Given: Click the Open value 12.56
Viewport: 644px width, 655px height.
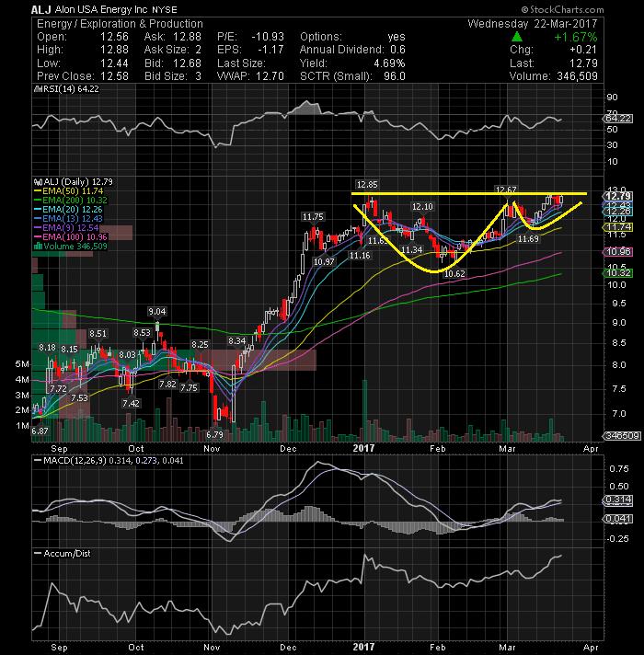Looking at the screenshot, I should coord(114,37).
